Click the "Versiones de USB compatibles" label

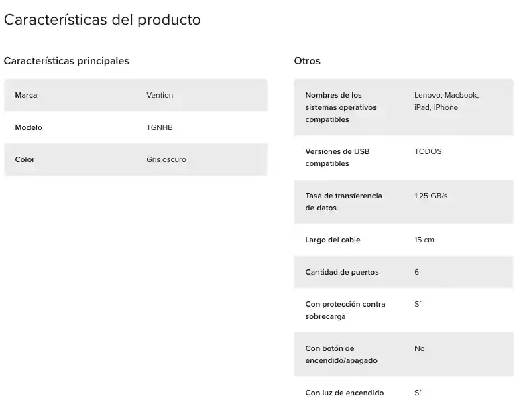click(x=337, y=157)
